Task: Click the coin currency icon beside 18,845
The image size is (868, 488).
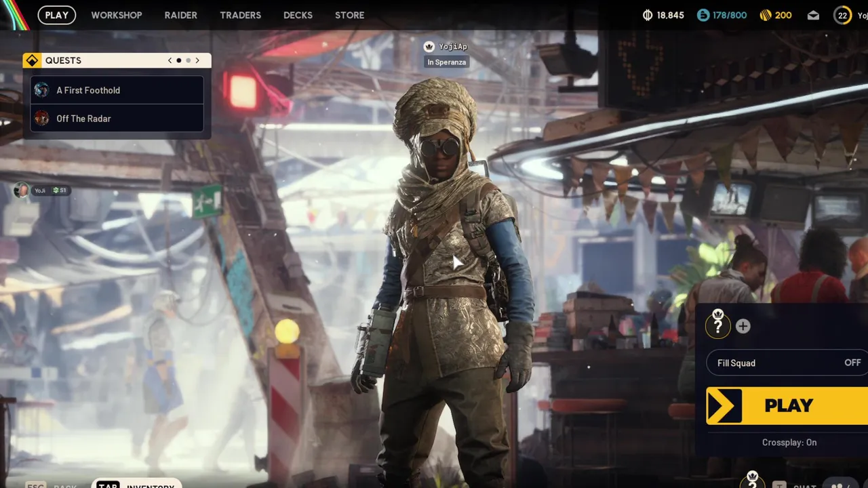Action: tap(648, 15)
